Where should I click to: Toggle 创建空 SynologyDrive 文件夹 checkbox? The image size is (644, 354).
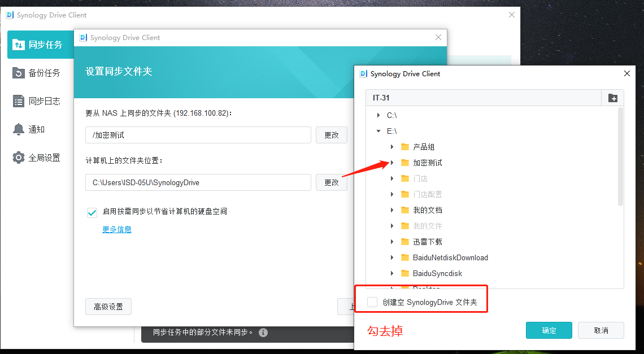click(x=372, y=302)
